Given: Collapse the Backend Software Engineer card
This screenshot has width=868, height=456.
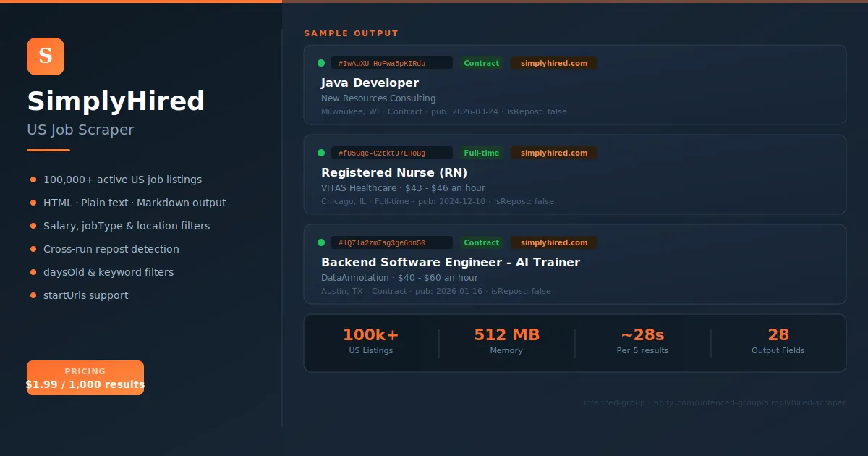Looking at the screenshot, I should coord(575,264).
